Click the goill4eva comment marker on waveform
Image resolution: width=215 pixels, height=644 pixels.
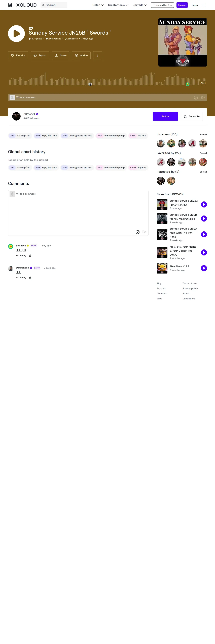click(188, 84)
